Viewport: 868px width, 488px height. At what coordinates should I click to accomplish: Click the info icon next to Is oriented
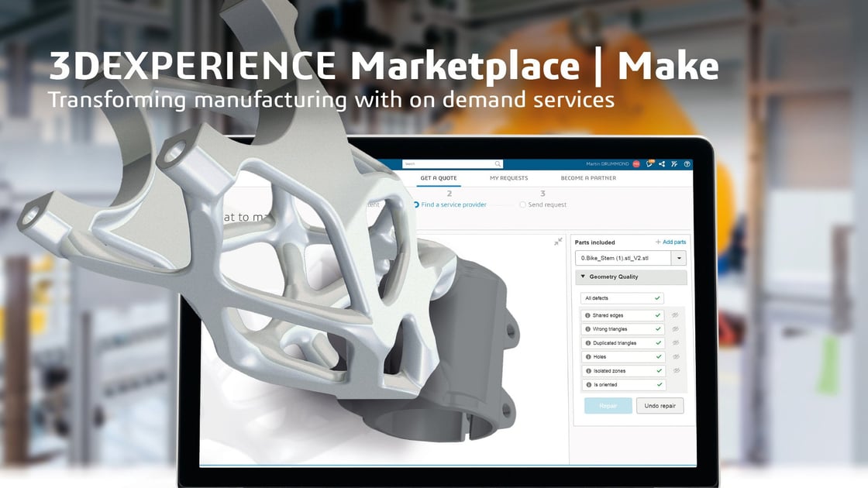(587, 384)
